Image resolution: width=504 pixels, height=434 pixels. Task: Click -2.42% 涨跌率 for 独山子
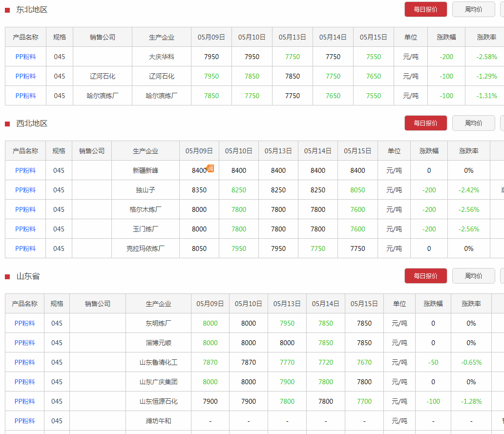point(469,190)
